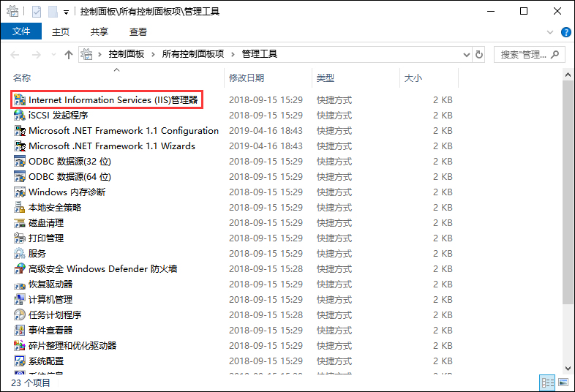Open the quick access toolbar customize dropdown
Screen dimensions: 575x392
66,12
